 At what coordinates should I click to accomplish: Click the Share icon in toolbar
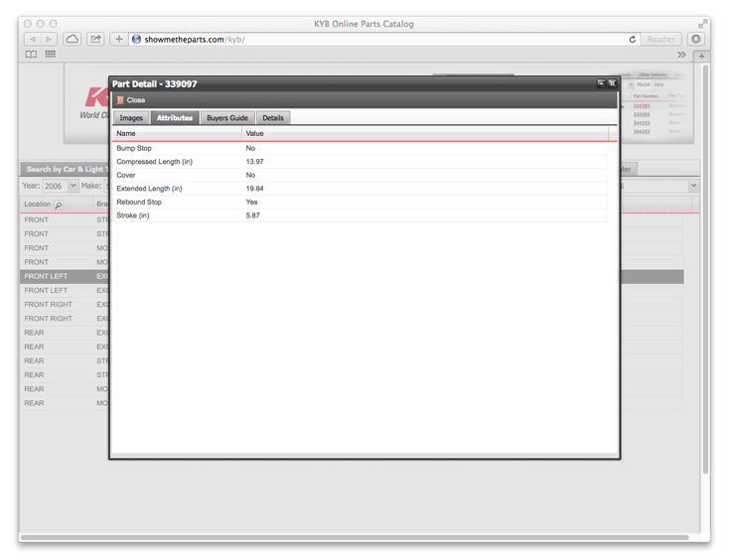click(x=95, y=40)
